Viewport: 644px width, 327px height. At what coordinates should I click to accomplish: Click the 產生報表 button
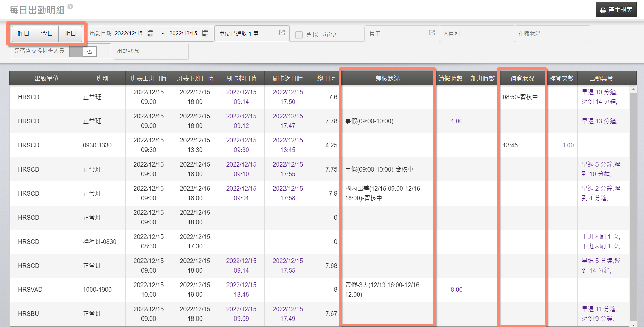(616, 10)
